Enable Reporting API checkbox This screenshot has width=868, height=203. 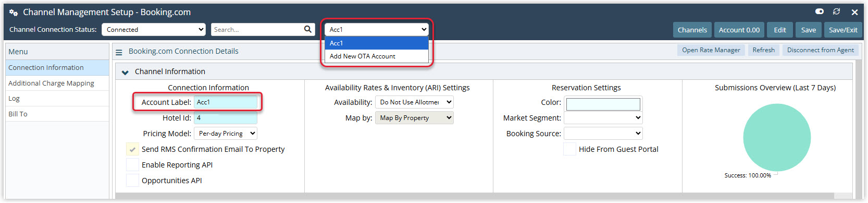pos(132,165)
